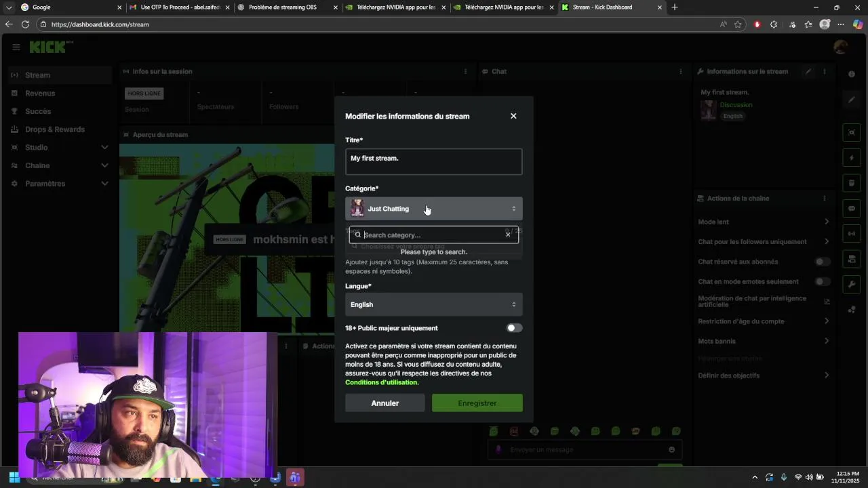Click the Envoyer un message chat input
The height and width of the screenshot is (488, 868).
[585, 449]
